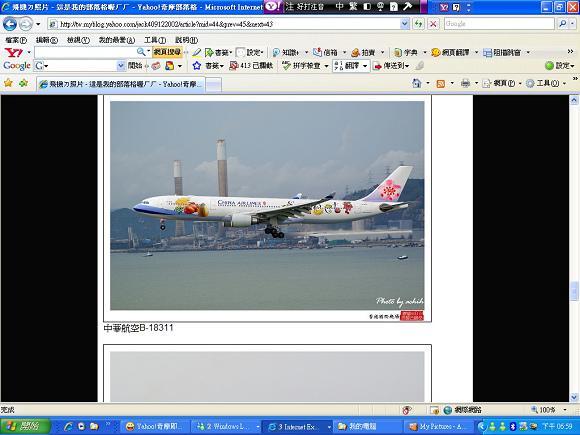Open the Yahoo! Y logo on toolbar
Screen dimensions: 580x435
pos(14,53)
